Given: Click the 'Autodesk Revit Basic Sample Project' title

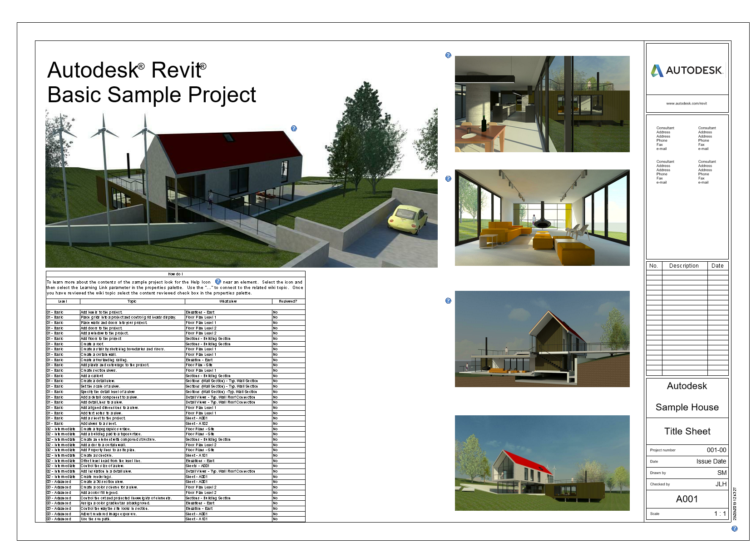Looking at the screenshot, I should pyautogui.click(x=152, y=82).
